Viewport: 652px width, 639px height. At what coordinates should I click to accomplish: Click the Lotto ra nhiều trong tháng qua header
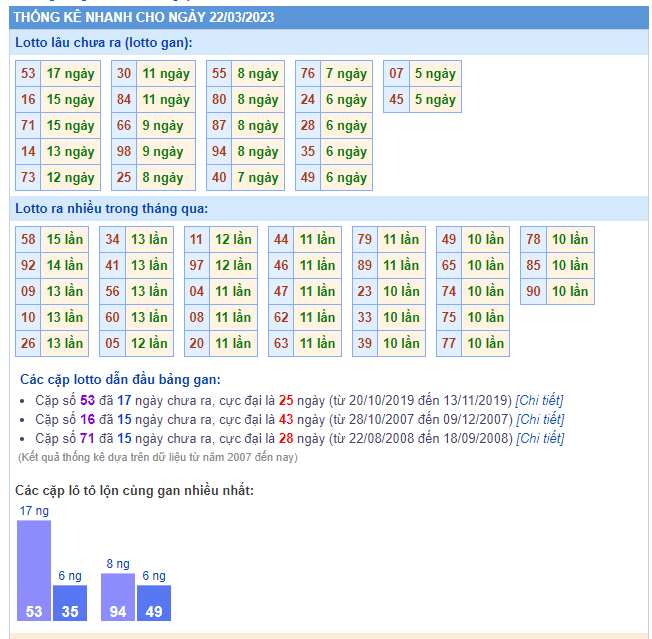click(x=111, y=209)
